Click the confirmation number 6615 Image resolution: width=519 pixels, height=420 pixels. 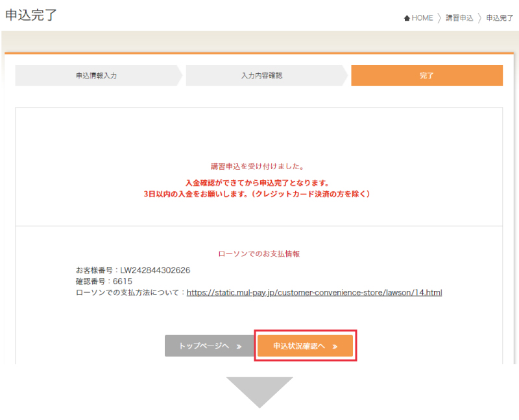pyautogui.click(x=122, y=281)
